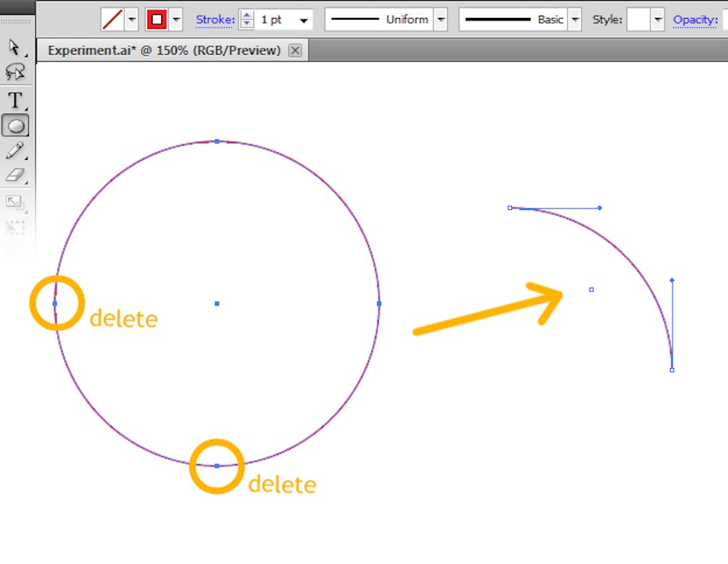Screen dimensions: 728x564
Task: Open the Stroke panel link
Action: click(x=214, y=20)
